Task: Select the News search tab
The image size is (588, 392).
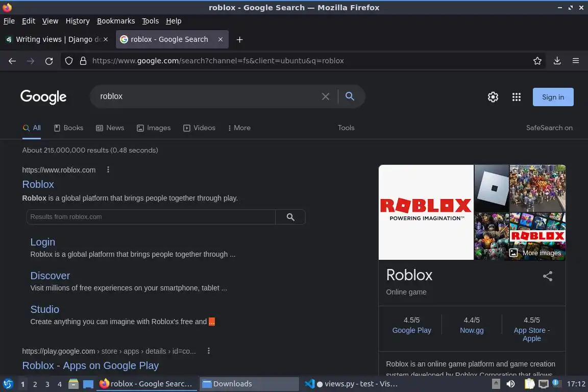Action: pos(110,128)
